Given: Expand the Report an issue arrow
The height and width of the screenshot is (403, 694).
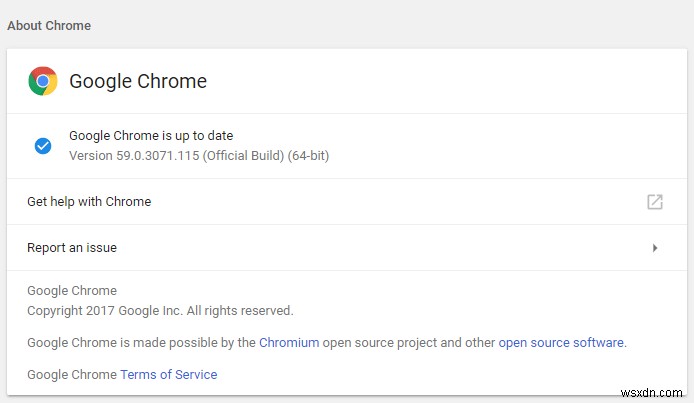Looking at the screenshot, I should coord(655,248).
